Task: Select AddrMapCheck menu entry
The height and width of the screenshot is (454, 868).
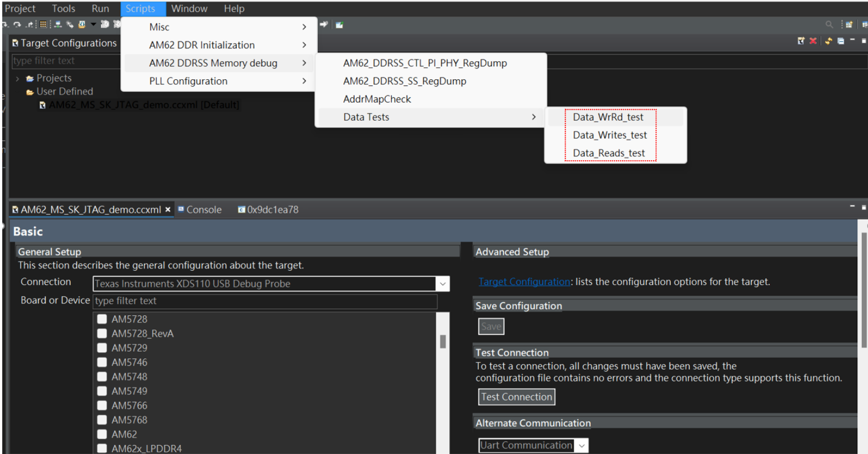Action: [x=431, y=99]
